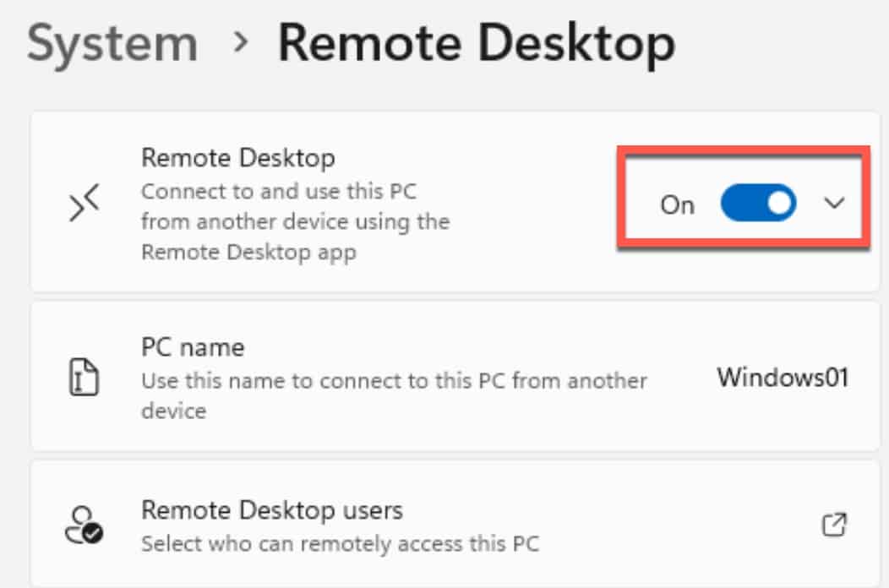Click the Remote Desktop page title
889x588 pixels.
point(477,43)
